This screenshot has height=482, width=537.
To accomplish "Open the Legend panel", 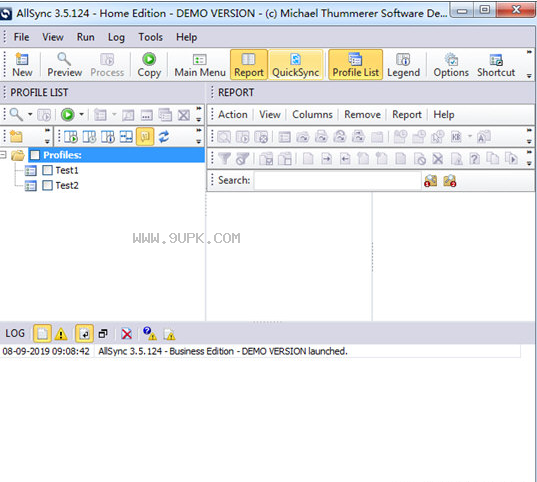I will click(403, 65).
